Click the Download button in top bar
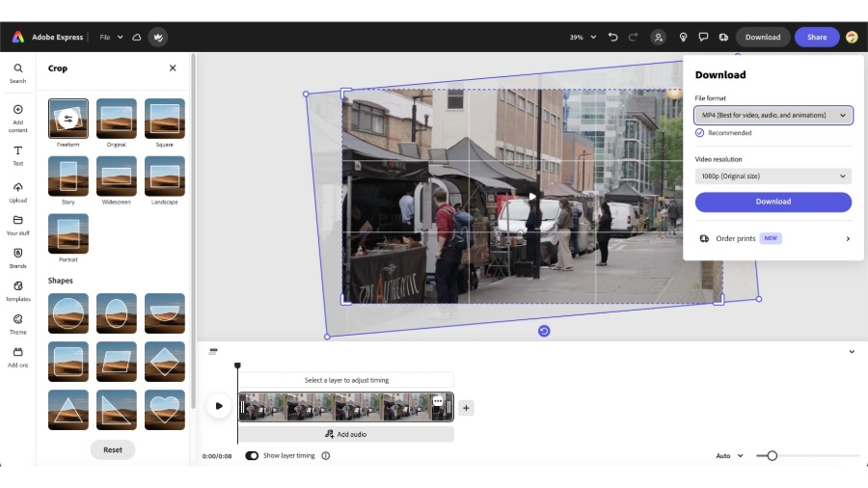Image resolution: width=868 pixels, height=488 pixels. tap(763, 37)
